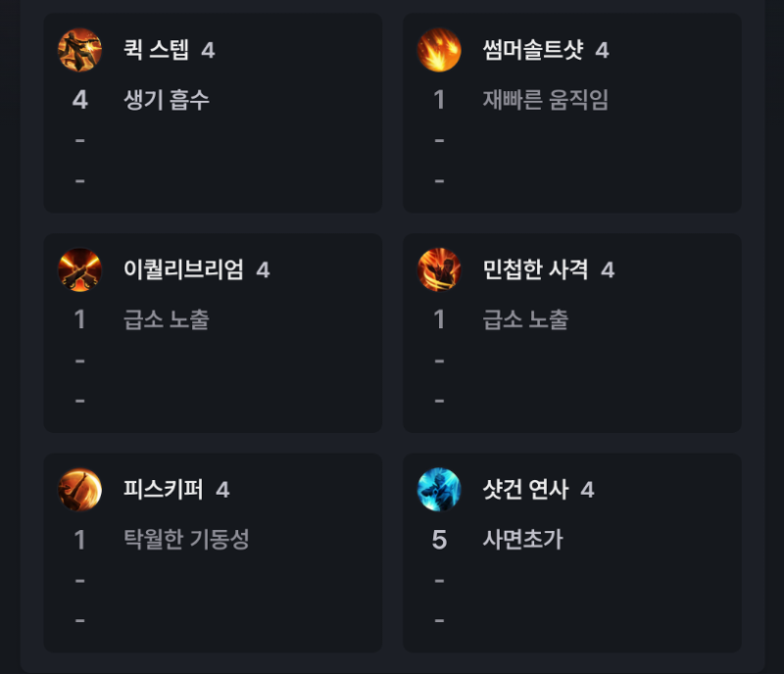Click the blue 샷건 연사 skill icon
784x674 pixels.
click(439, 490)
